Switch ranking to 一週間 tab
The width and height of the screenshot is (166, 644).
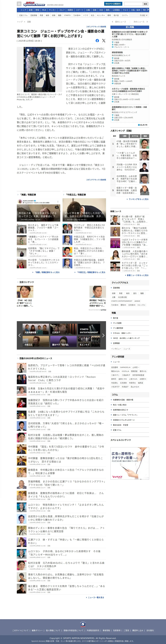[124, 136]
